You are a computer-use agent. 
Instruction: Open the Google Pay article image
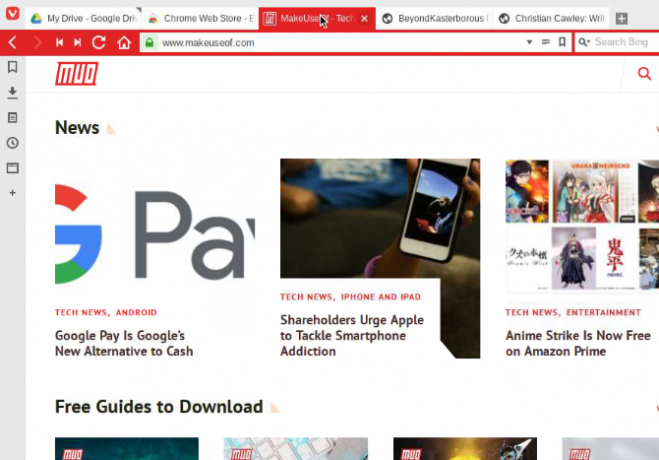[x=155, y=234]
